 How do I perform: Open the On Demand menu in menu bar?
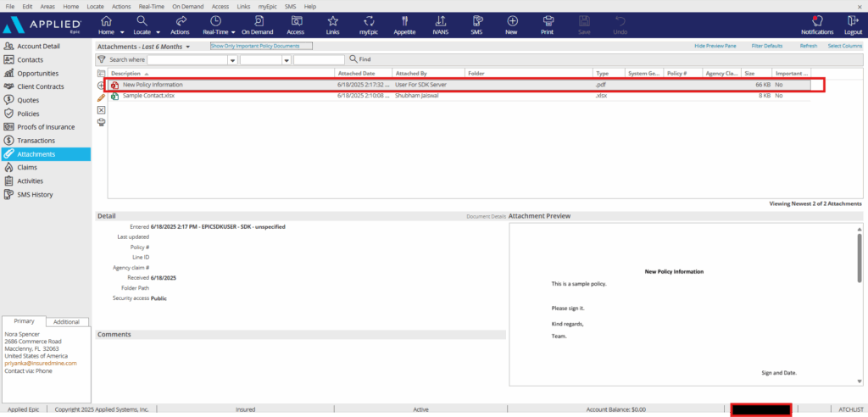coord(187,6)
